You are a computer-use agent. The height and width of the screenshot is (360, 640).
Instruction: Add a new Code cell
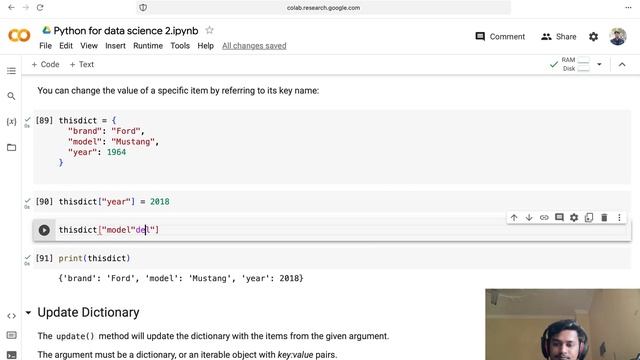(x=45, y=64)
